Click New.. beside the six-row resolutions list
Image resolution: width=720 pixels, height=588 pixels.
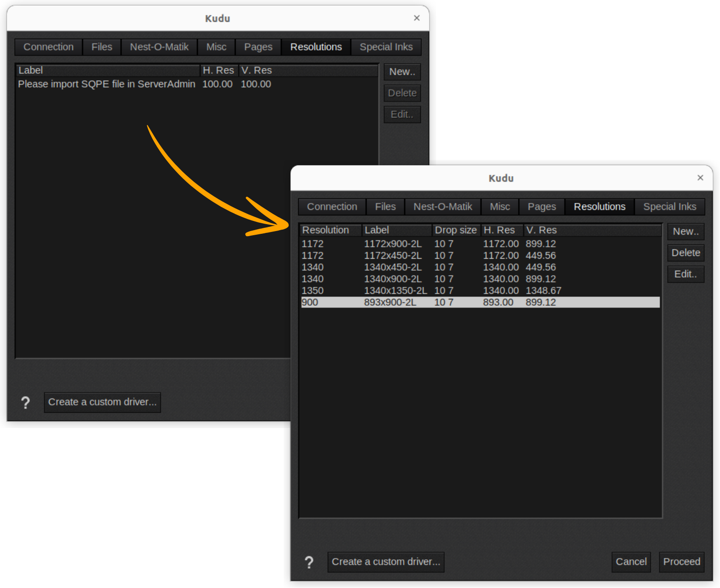click(685, 232)
